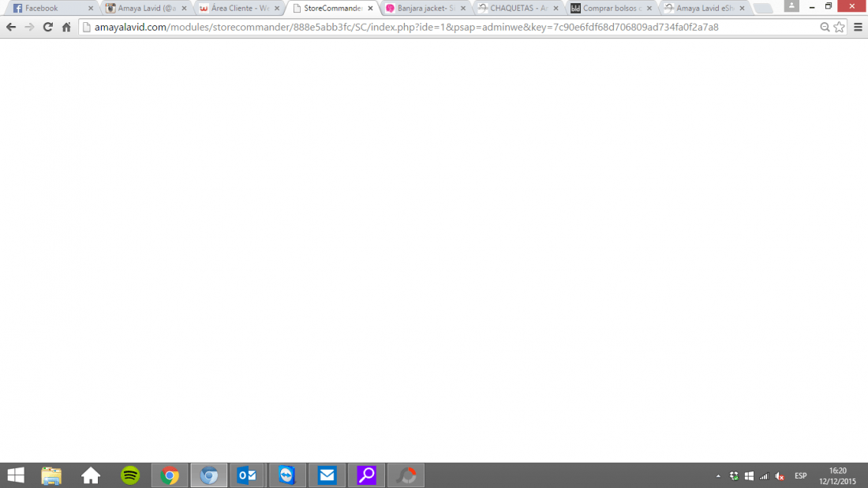Screen dimensions: 868x488
Task: Close the CHAQUETAS tab
Action: 556,9
